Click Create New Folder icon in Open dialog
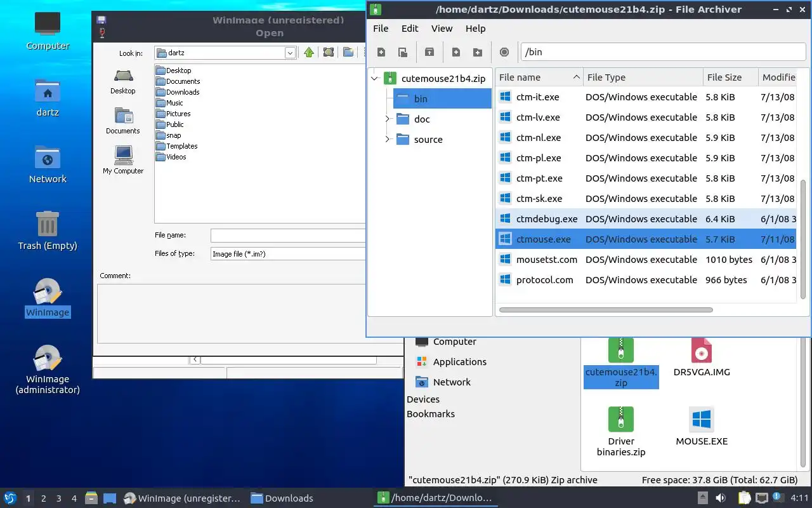 (x=348, y=53)
